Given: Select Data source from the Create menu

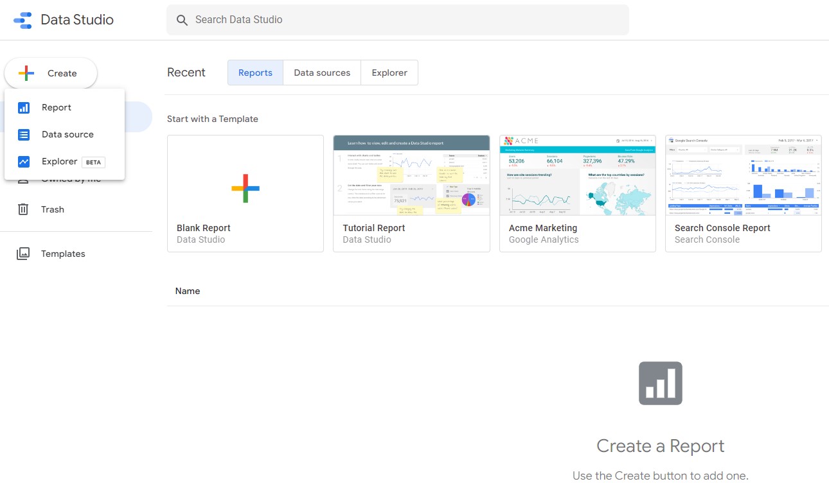Looking at the screenshot, I should click(64, 135).
